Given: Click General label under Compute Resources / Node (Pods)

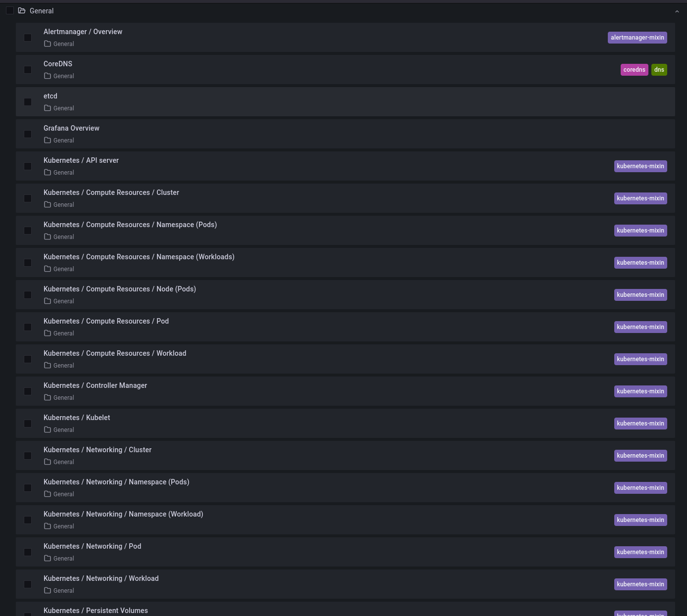Looking at the screenshot, I should click(x=64, y=301).
